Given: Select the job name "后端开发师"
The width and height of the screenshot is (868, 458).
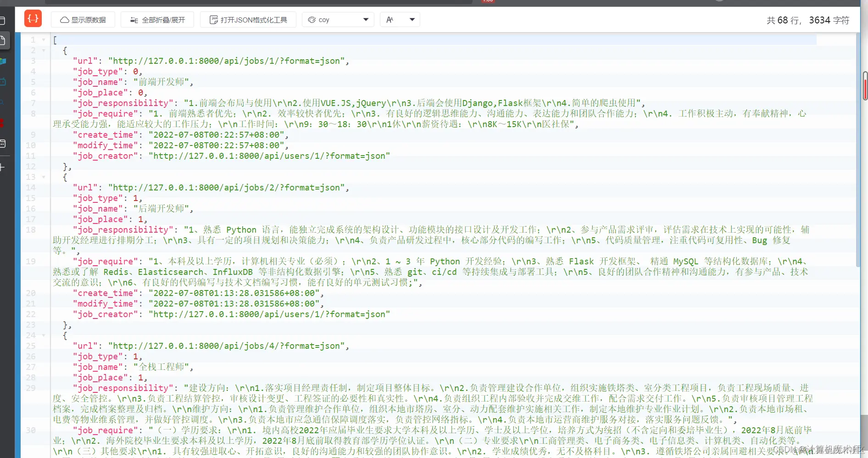Looking at the screenshot, I should (161, 209).
